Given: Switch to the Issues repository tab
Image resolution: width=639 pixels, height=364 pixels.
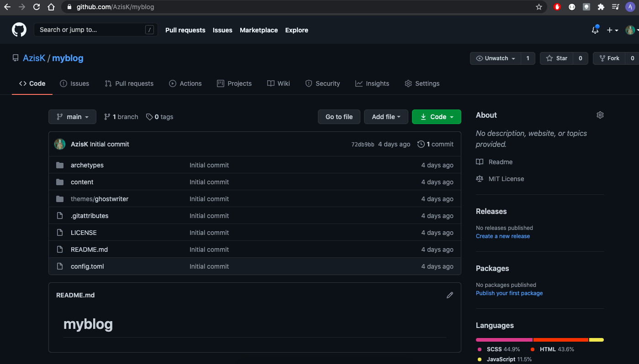Looking at the screenshot, I should click(74, 83).
